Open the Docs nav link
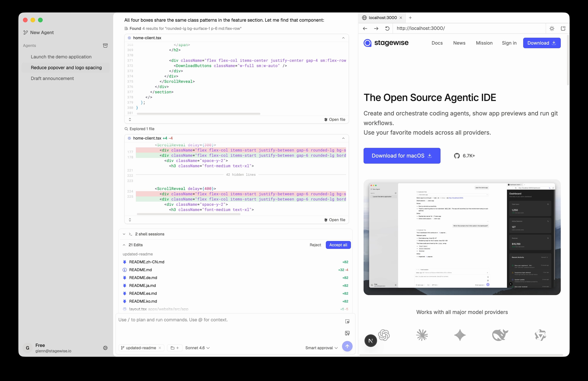Image resolution: width=588 pixels, height=381 pixels. pyautogui.click(x=437, y=43)
